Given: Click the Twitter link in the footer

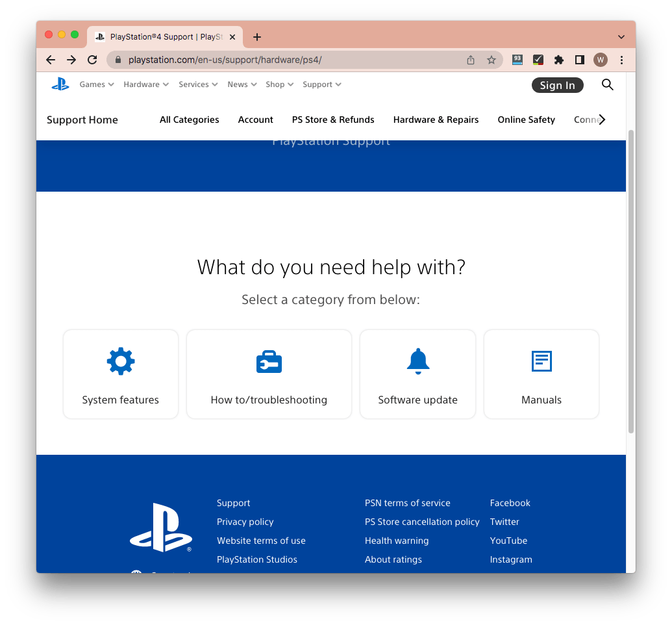Looking at the screenshot, I should [504, 522].
